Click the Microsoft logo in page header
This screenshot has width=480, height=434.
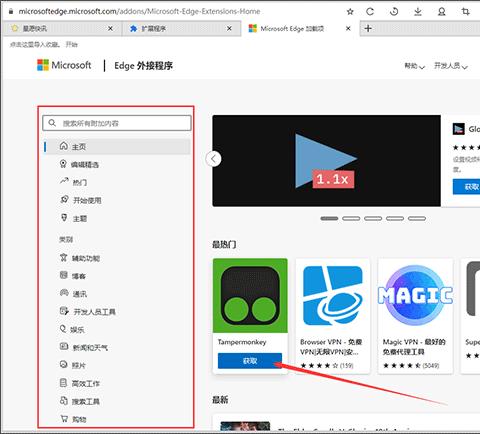(x=64, y=65)
